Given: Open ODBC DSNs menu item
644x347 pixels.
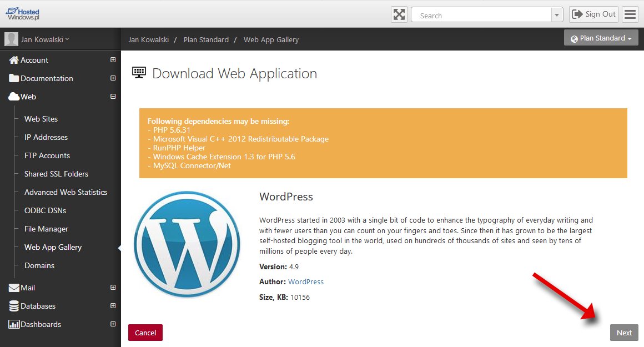Looking at the screenshot, I should tap(45, 210).
